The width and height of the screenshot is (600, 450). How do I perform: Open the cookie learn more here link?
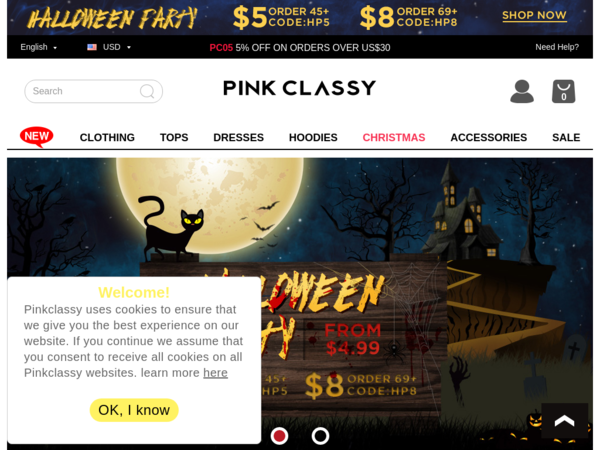coord(215,373)
